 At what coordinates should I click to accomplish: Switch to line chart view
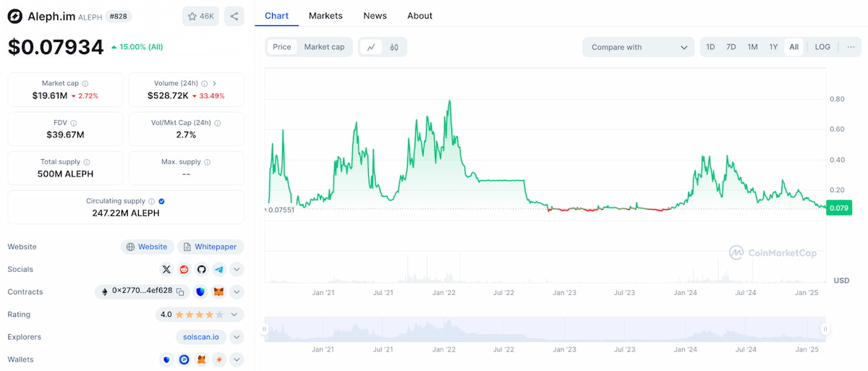371,47
